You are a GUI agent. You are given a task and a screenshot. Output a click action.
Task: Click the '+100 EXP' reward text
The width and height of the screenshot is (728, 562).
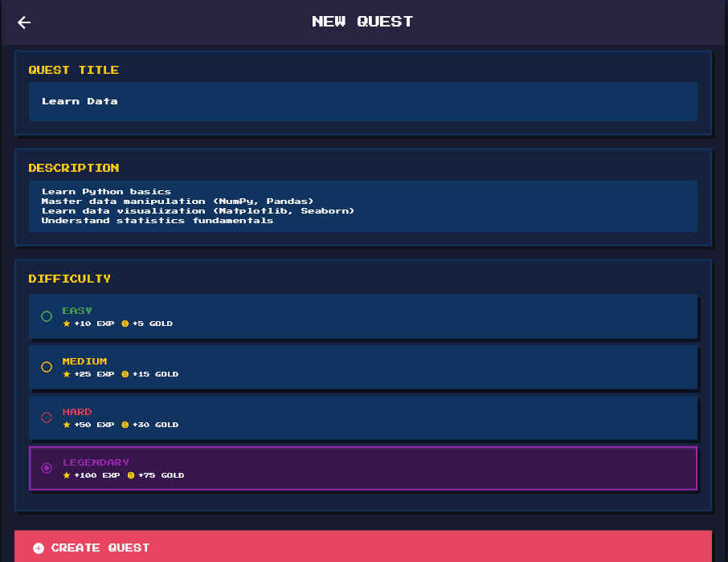click(x=97, y=475)
